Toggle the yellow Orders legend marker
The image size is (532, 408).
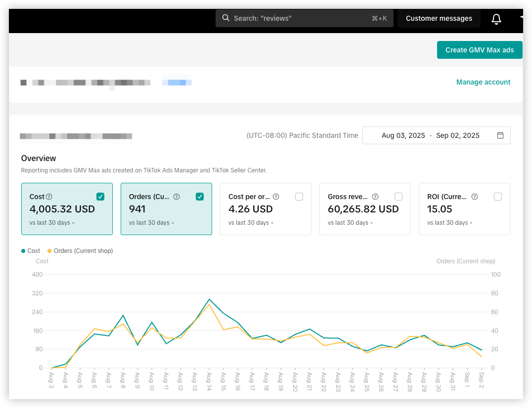coord(49,251)
